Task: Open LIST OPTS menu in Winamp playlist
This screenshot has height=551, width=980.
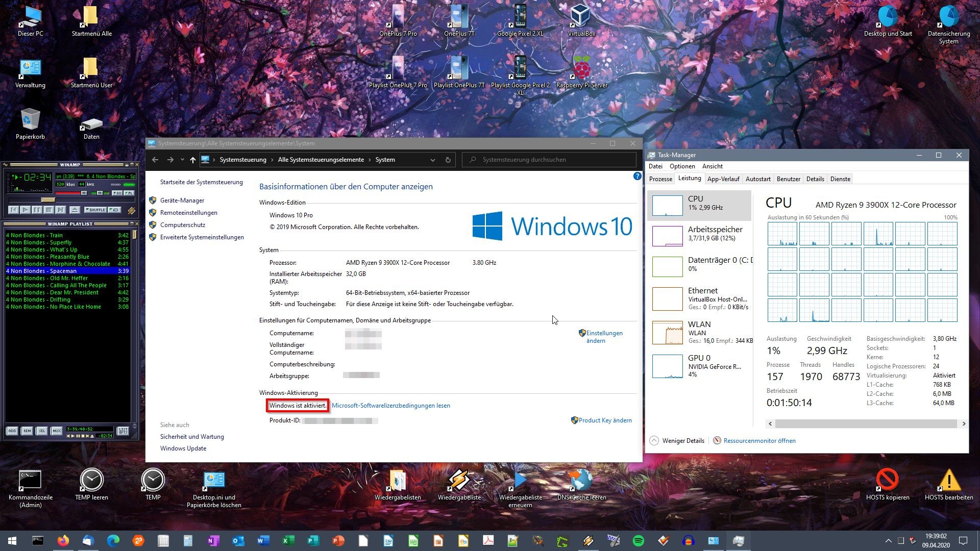Action: pyautogui.click(x=123, y=431)
